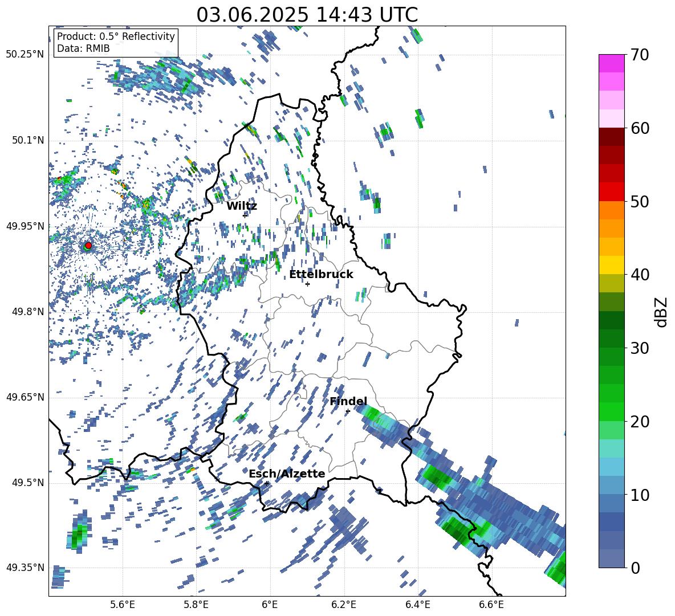Click the Esch/Alzette city label
675x616 pixels.
(287, 474)
